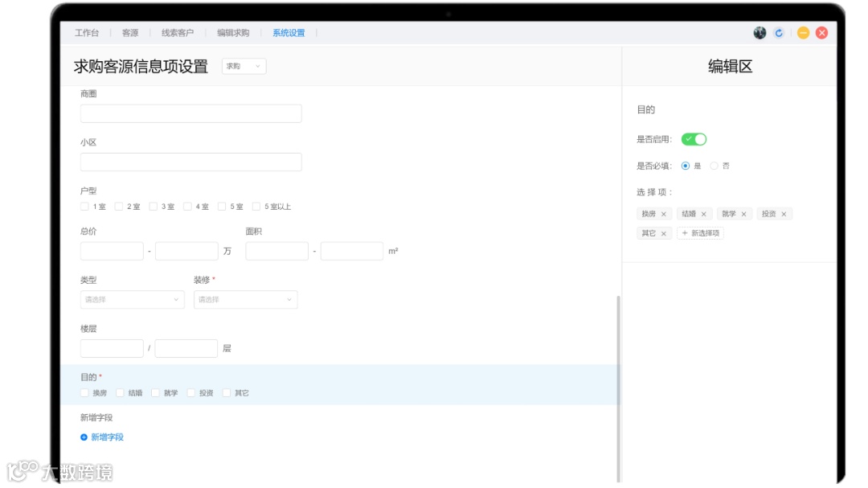Image resolution: width=868 pixels, height=488 pixels.
Task: Click the form's vertical scrollbar
Action: pyautogui.click(x=618, y=389)
